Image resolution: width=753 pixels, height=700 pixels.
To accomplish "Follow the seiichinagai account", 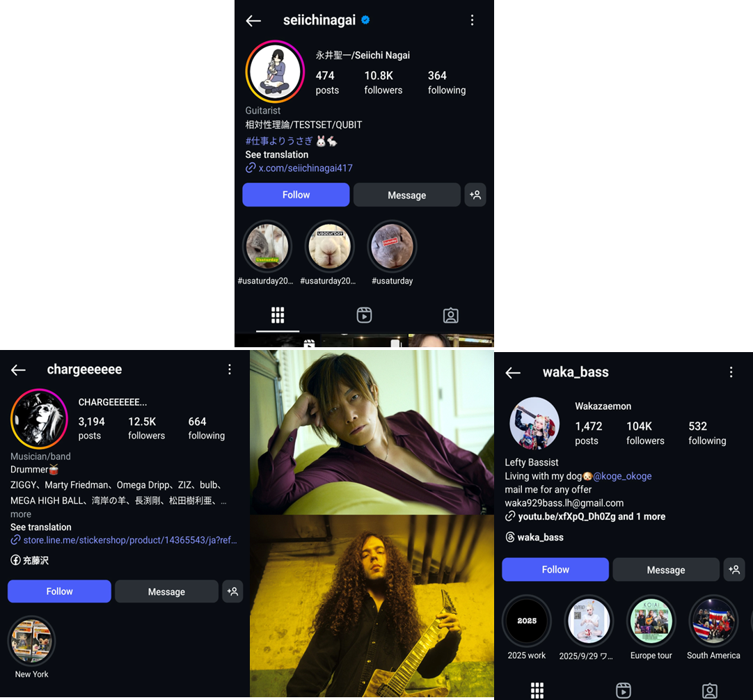I will (296, 195).
